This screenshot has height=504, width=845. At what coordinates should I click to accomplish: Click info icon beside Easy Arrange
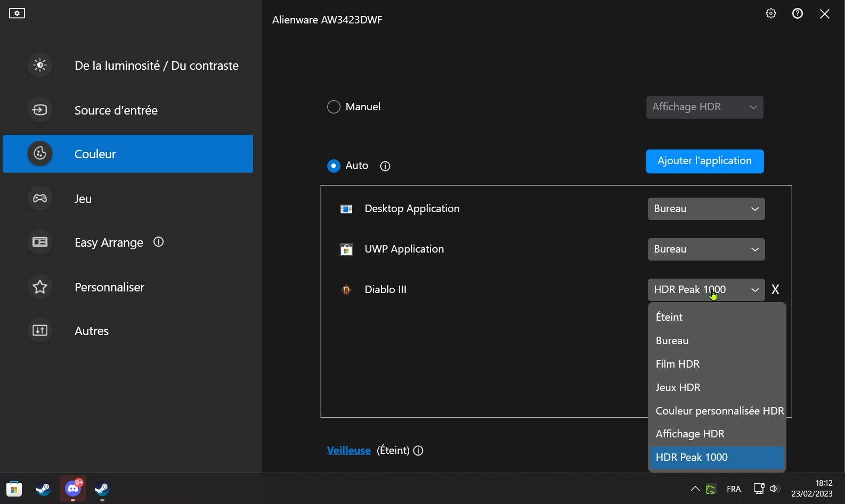tap(158, 242)
